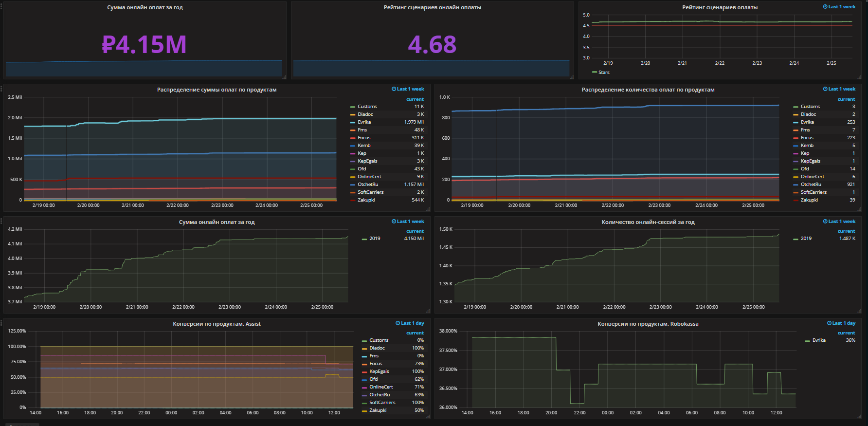Click the 4.68 rating stat value

[432, 44]
